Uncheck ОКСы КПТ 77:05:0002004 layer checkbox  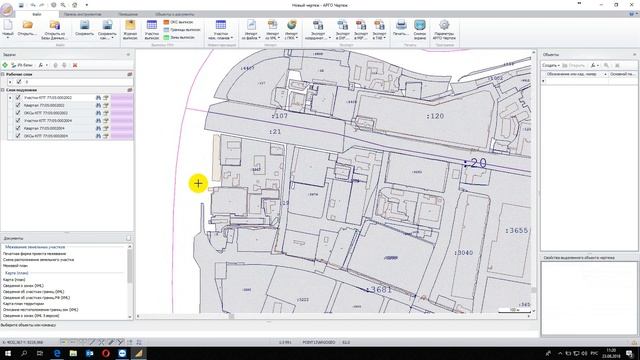[x=18, y=136]
